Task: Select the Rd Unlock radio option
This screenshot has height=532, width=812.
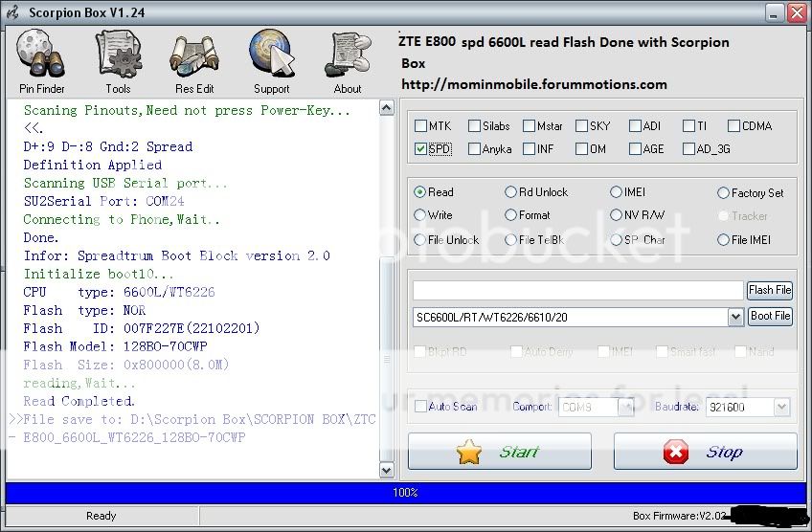Action: coord(510,192)
